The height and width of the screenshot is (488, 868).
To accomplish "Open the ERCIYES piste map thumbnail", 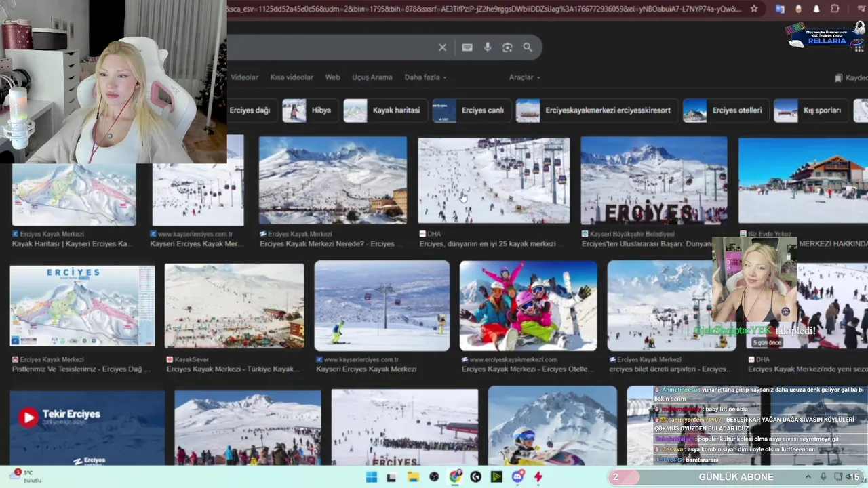I will pos(82,306).
